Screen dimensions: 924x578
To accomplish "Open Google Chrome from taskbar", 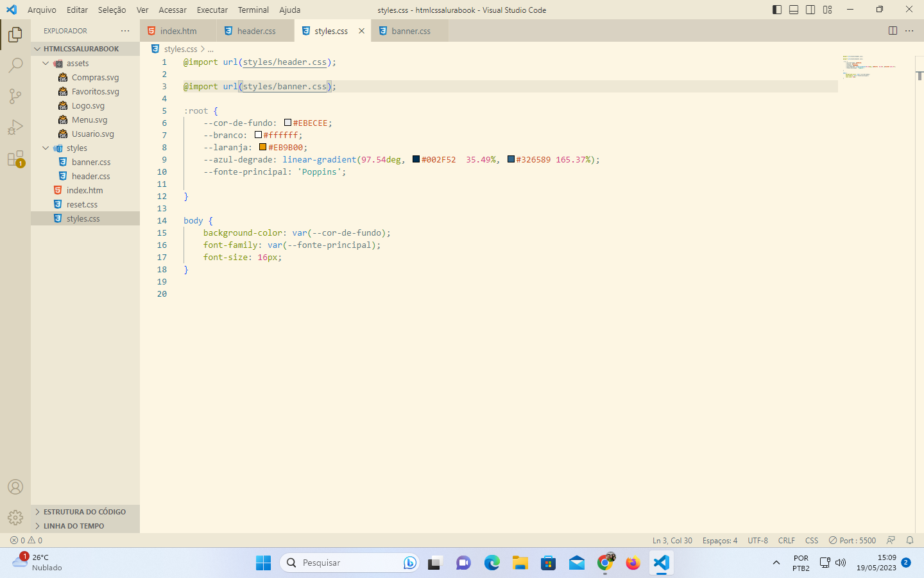I will (605, 563).
